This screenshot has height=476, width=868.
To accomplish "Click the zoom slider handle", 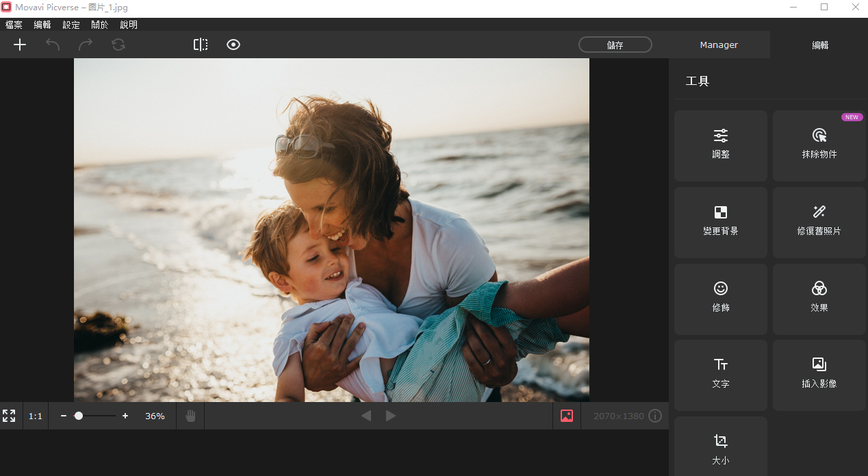I will [x=79, y=416].
